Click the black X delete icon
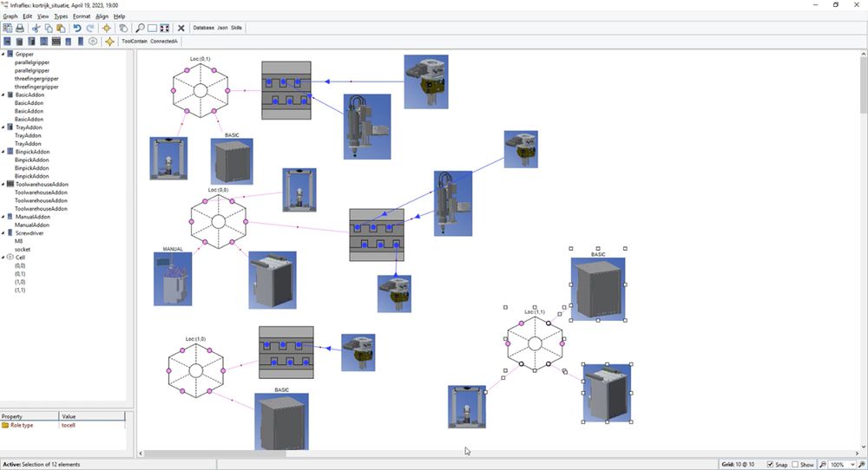 pyautogui.click(x=181, y=28)
